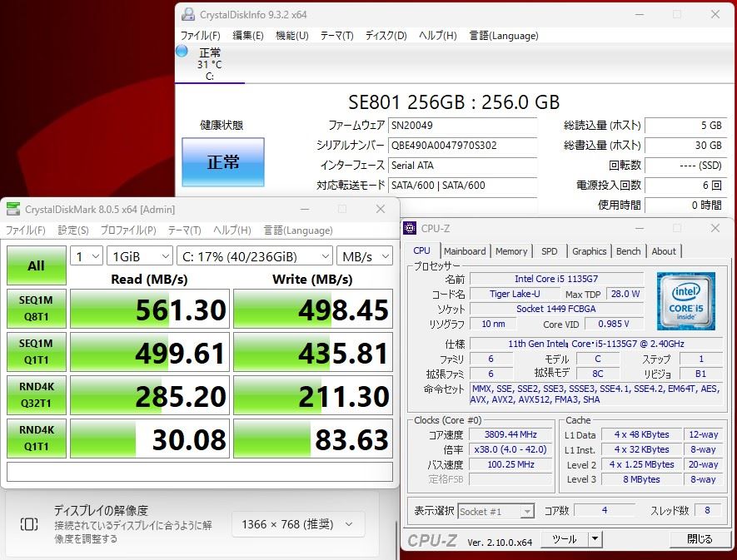Open the Socket #1 selection dropdown

pos(495,511)
